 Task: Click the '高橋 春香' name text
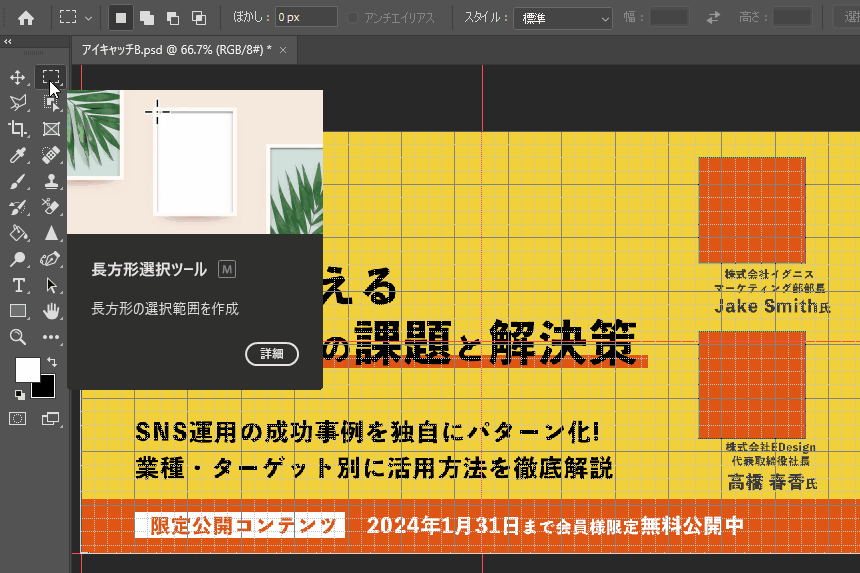click(x=766, y=482)
